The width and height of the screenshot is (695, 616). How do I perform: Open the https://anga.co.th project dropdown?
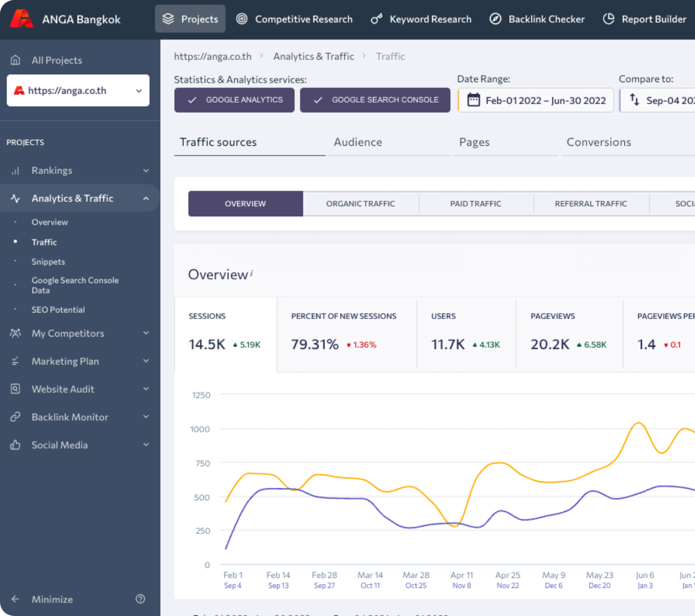(x=78, y=91)
